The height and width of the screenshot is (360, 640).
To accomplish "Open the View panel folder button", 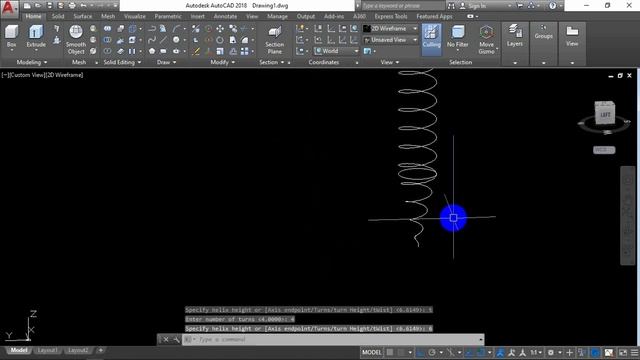I will click(572, 36).
